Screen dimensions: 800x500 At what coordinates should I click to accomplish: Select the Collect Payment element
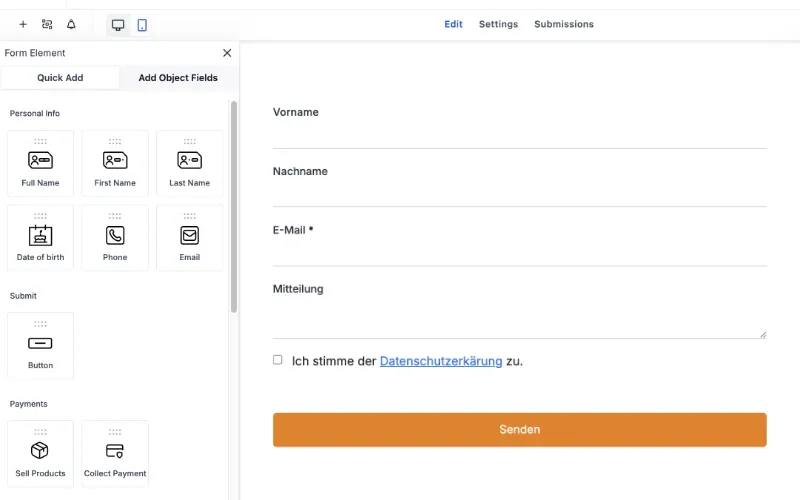click(115, 455)
